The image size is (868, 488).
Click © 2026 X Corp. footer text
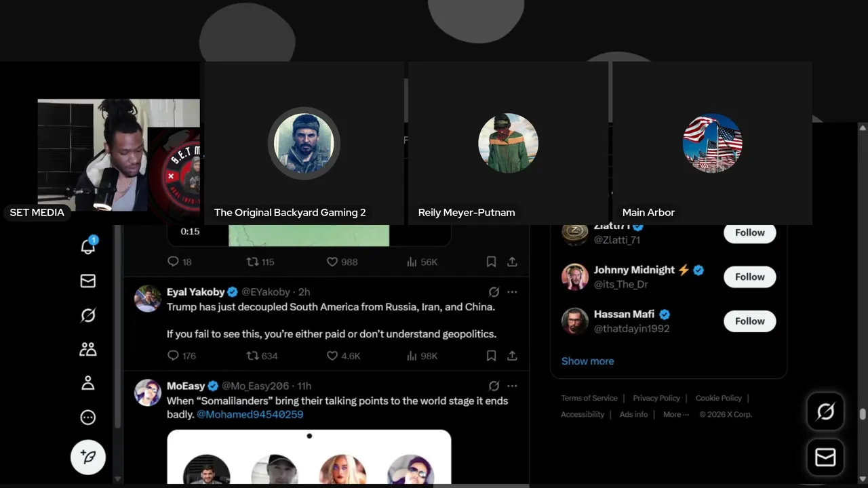[x=726, y=414]
